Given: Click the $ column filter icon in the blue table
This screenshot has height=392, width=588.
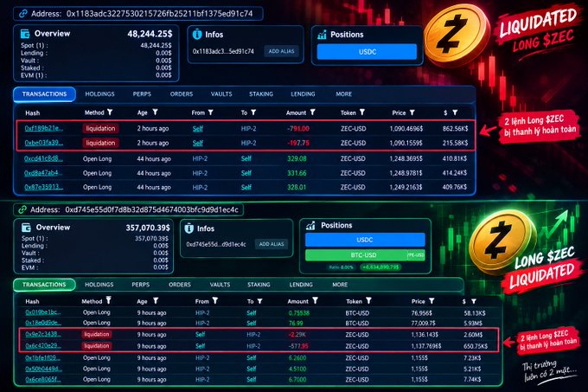Looking at the screenshot, I should [455, 112].
